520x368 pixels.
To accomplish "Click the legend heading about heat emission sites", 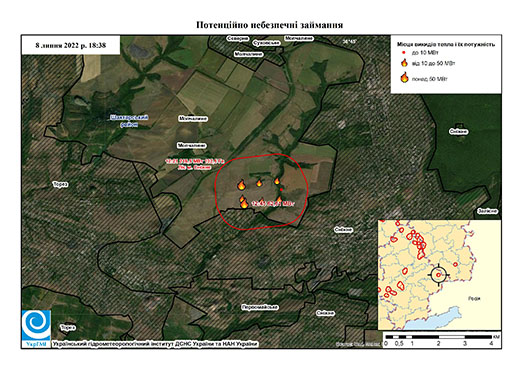I will (446, 44).
